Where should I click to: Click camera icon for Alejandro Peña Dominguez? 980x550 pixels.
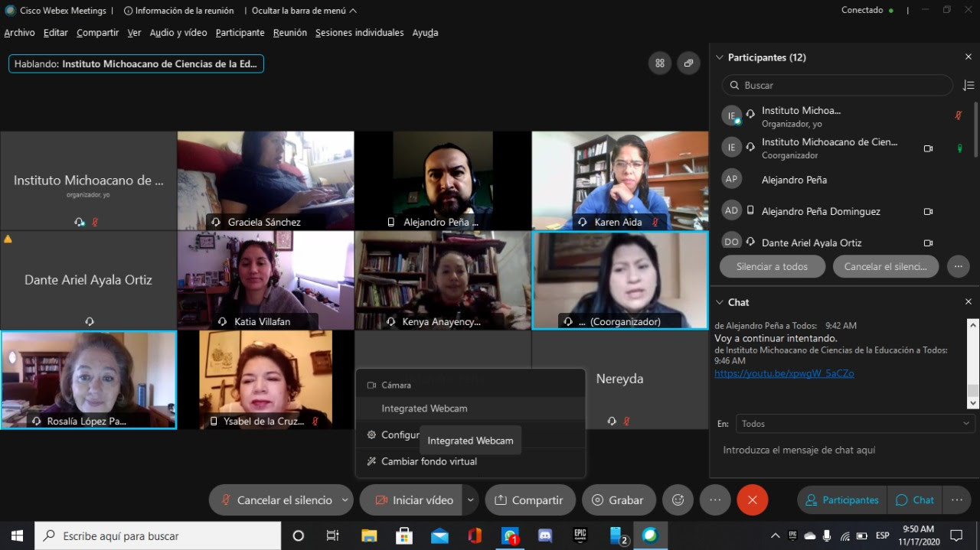tap(928, 211)
